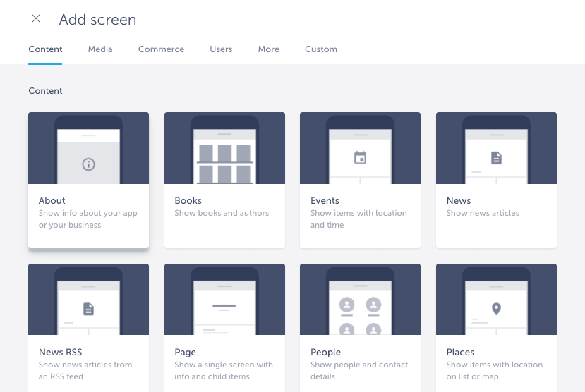The width and height of the screenshot is (585, 392).
Task: Click 'Show items with location and time' text
Action: point(358,219)
